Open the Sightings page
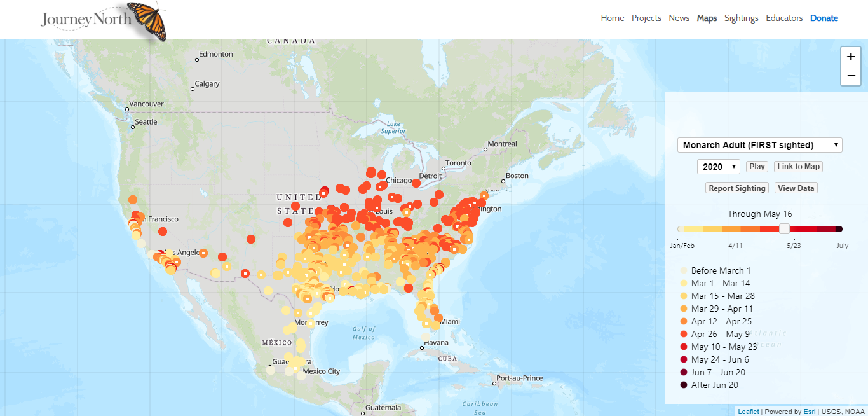The height and width of the screenshot is (416, 868). [742, 18]
